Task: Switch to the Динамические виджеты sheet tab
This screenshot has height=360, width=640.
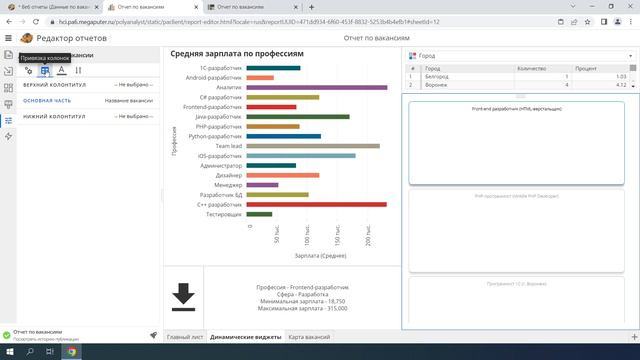Action: click(x=245, y=337)
